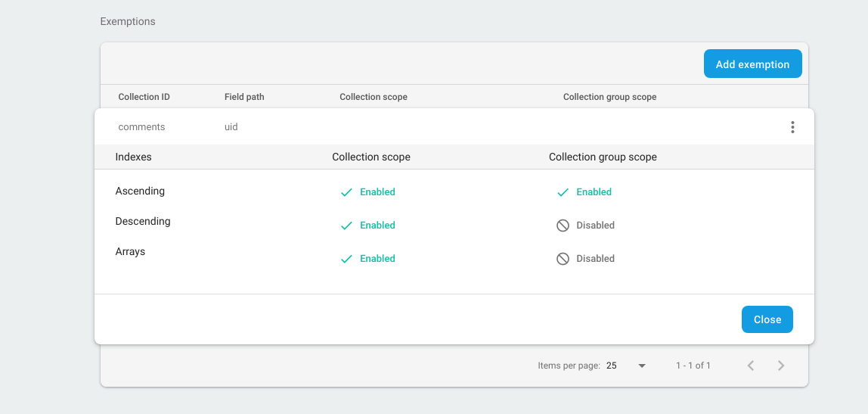Click the Arrays collection group disabled icon
Screen dimensions: 868x414
tap(563, 259)
